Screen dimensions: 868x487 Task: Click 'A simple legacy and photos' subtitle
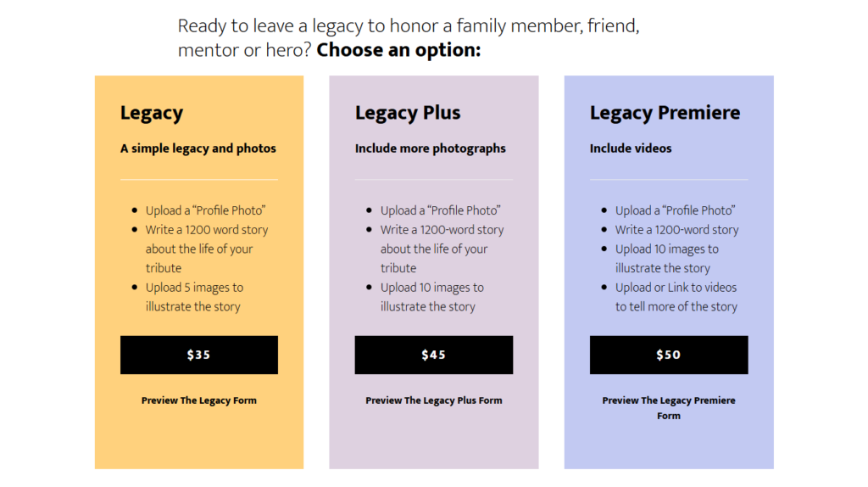198,148
